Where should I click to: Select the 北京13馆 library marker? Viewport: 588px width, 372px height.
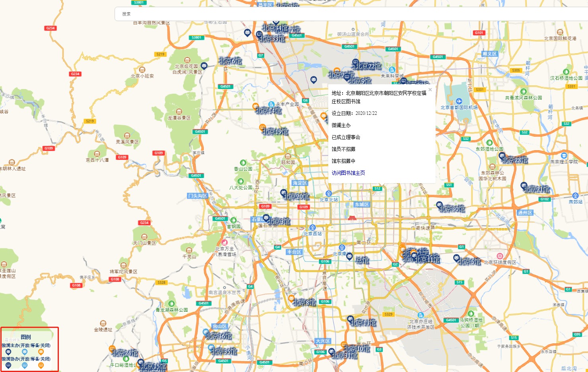(350, 319)
